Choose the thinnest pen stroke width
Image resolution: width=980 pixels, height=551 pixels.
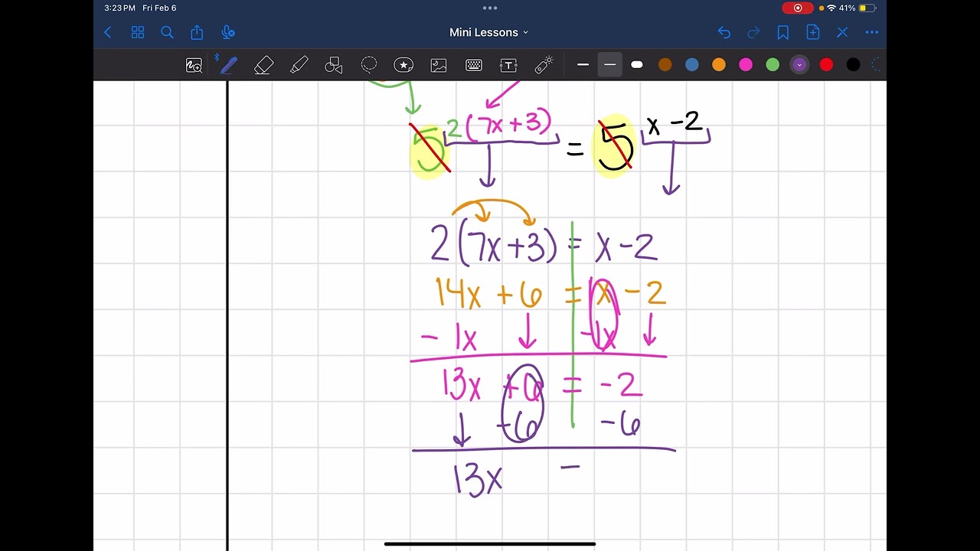coord(583,65)
